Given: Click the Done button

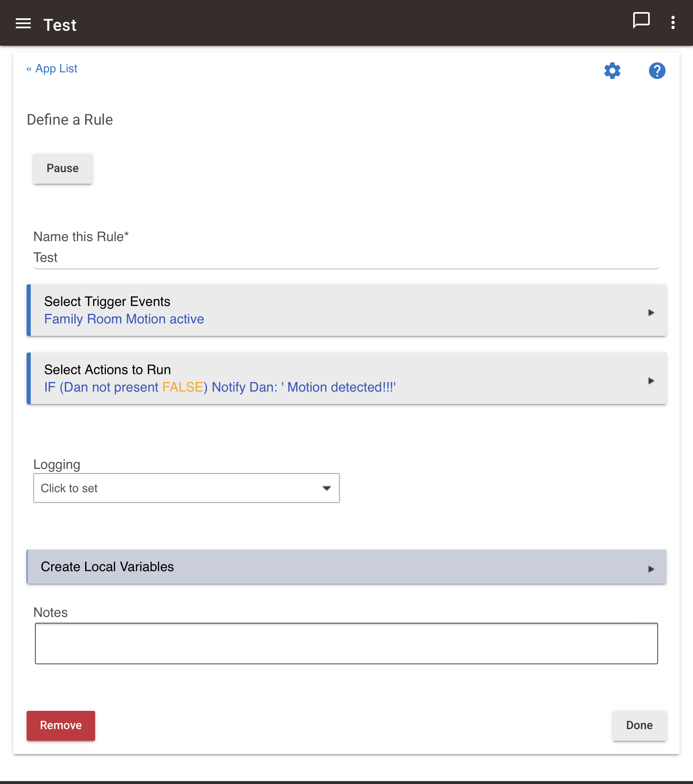Looking at the screenshot, I should 639,725.
